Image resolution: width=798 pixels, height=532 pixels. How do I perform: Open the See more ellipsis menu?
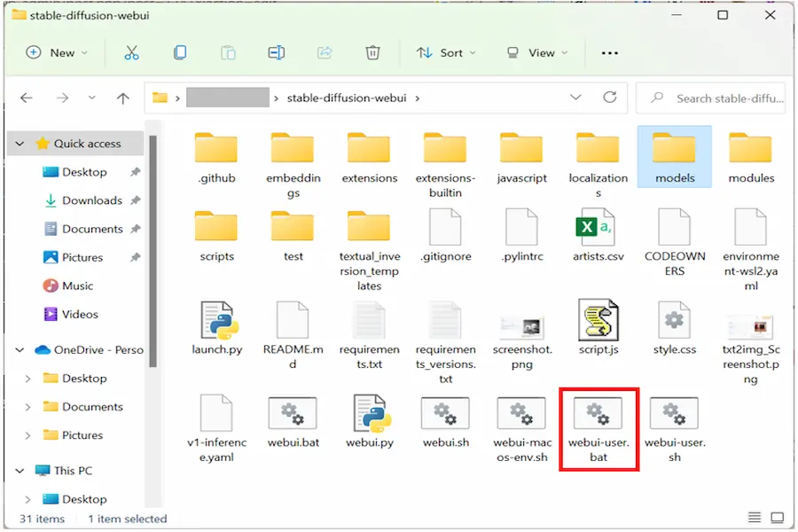coord(609,53)
